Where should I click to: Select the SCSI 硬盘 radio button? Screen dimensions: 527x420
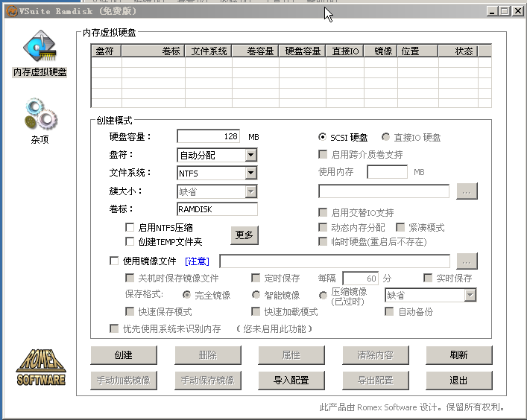point(322,137)
